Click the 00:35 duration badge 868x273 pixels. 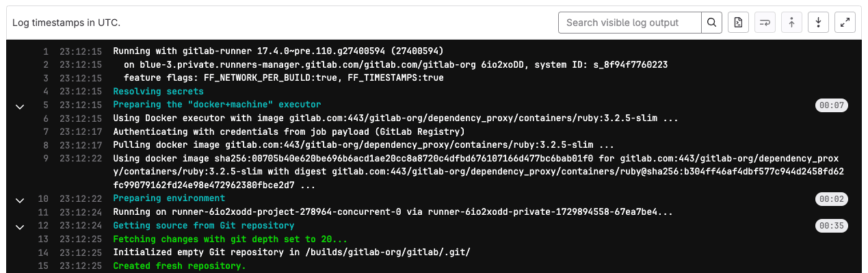[x=832, y=226]
